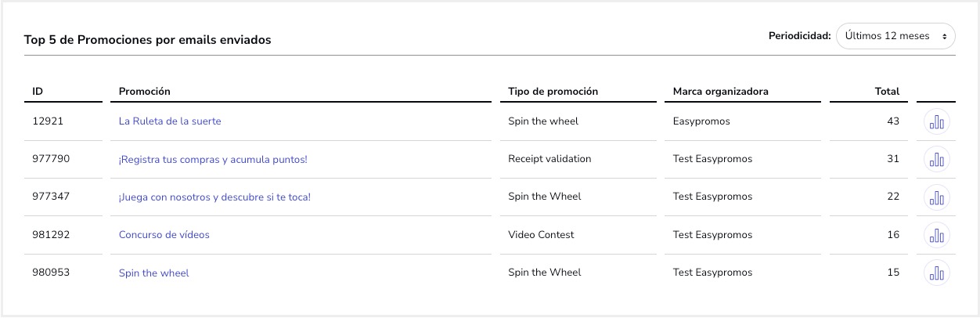This screenshot has width=980, height=318.
Task: Open Concurso de vídeos promotion link
Action: coord(164,234)
